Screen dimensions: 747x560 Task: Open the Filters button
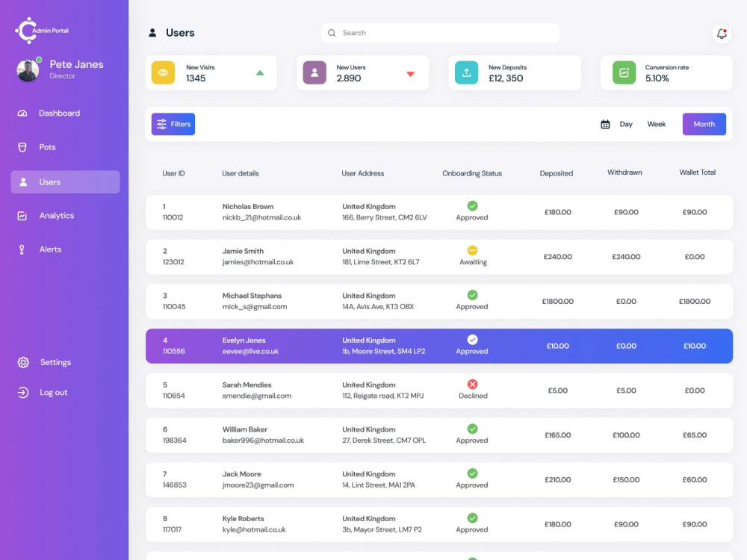173,124
